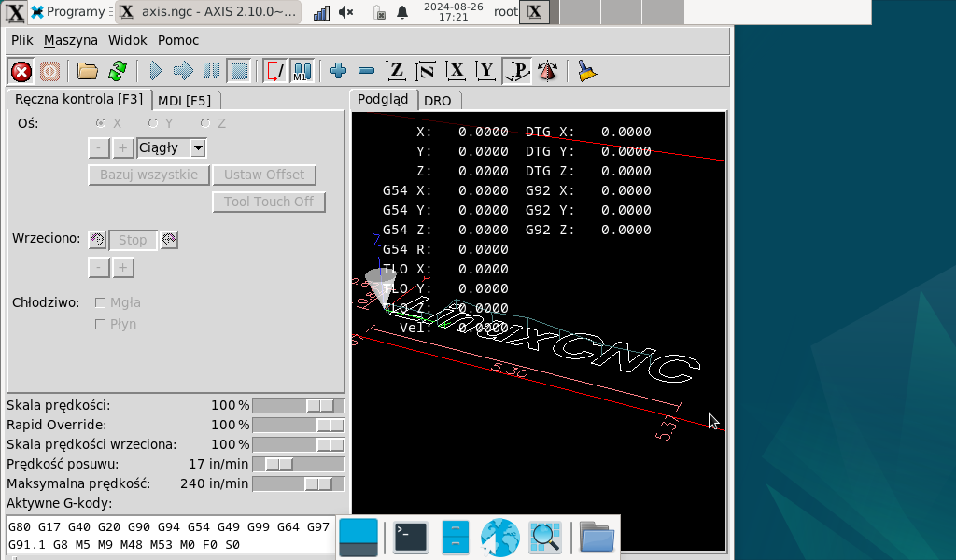Open application finder magnifier in dock
956x560 pixels.
(x=545, y=538)
